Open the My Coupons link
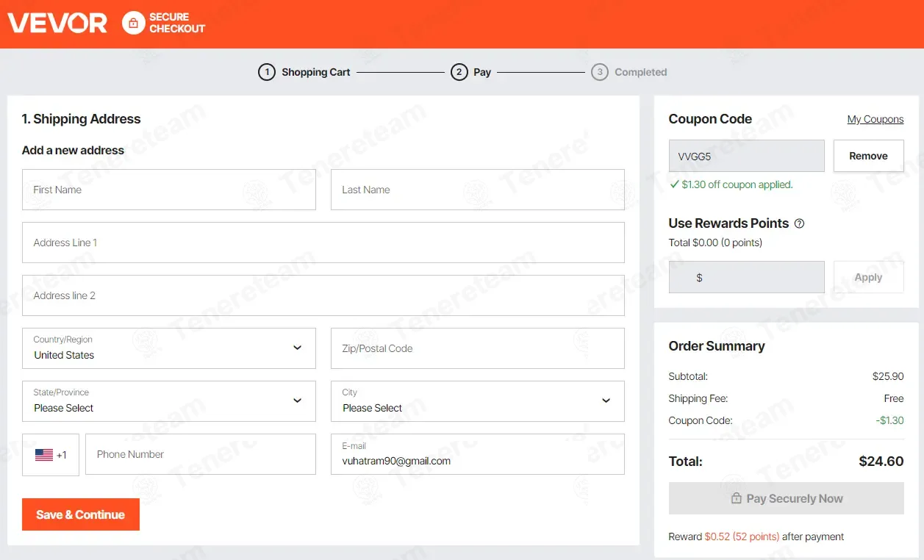Viewport: 924px width, 560px height. [875, 119]
